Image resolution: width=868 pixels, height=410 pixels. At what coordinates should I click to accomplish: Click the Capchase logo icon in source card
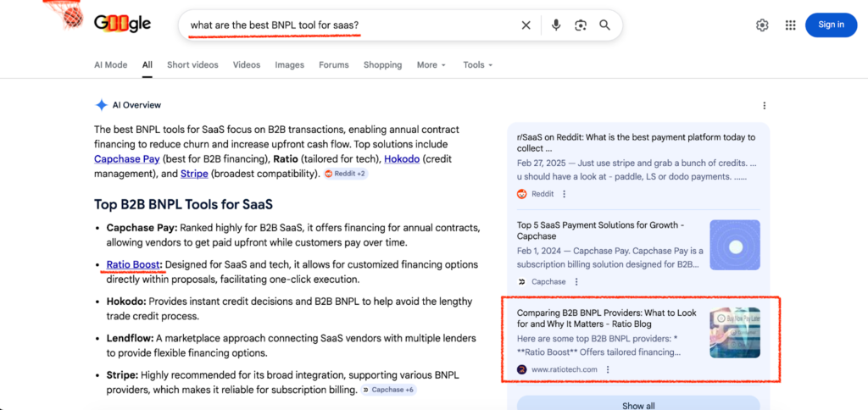522,281
